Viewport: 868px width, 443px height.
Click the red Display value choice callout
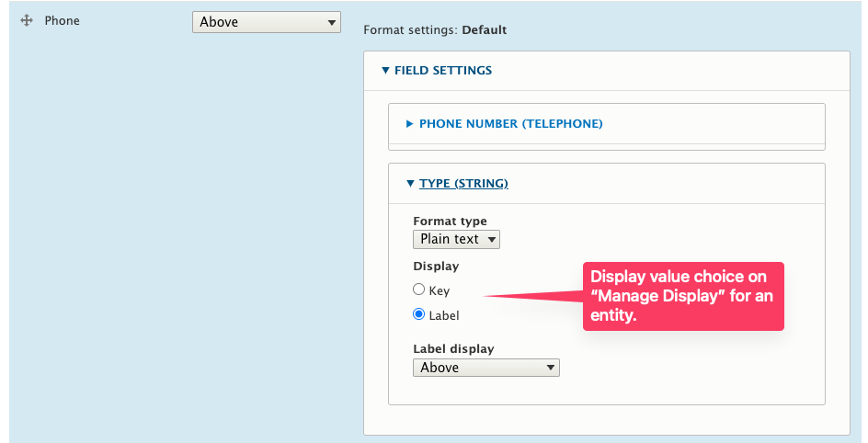click(x=683, y=296)
